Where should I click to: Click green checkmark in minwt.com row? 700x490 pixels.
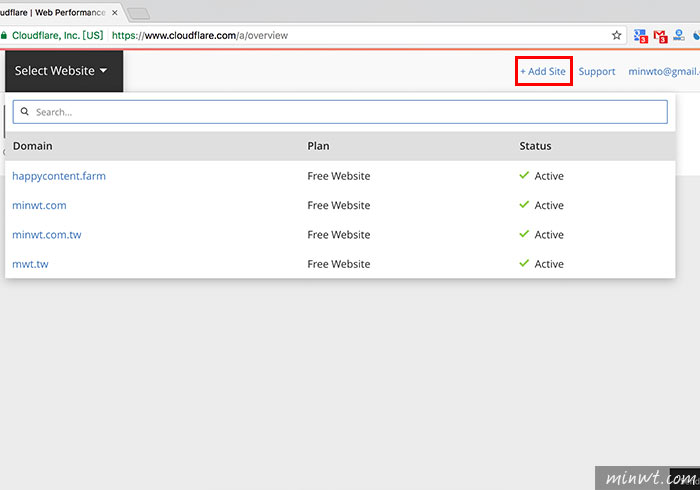tap(524, 204)
